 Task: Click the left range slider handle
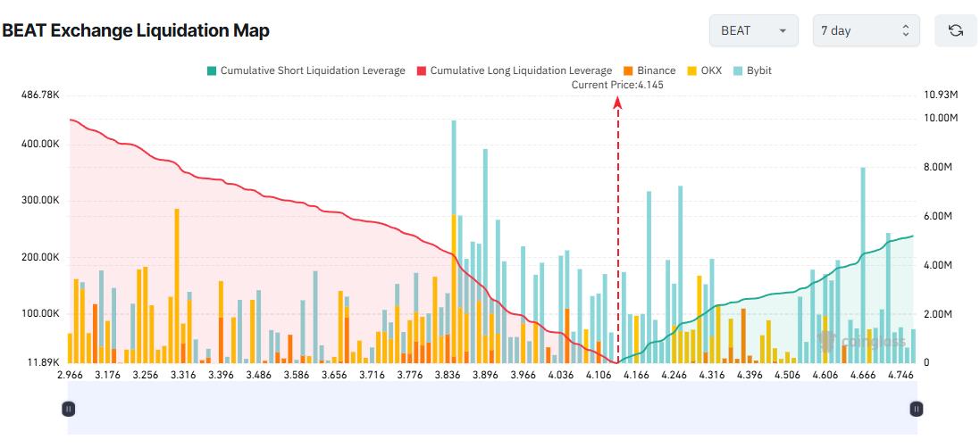pyautogui.click(x=69, y=409)
